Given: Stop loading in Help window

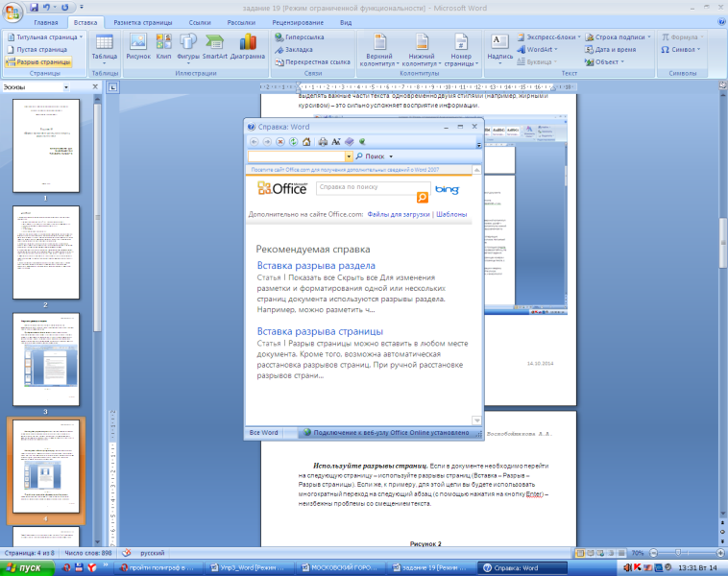Looking at the screenshot, I should point(280,141).
